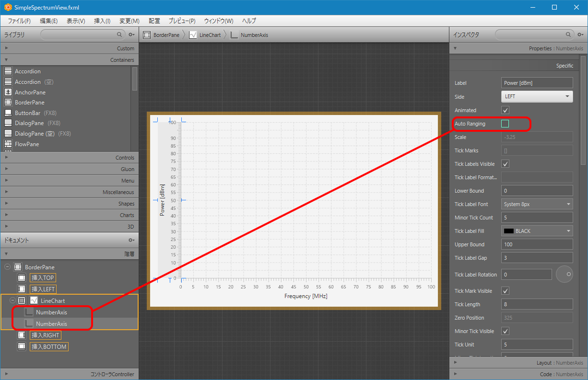Open the 表示(V) menu
The height and width of the screenshot is (380, 588).
pyautogui.click(x=76, y=21)
